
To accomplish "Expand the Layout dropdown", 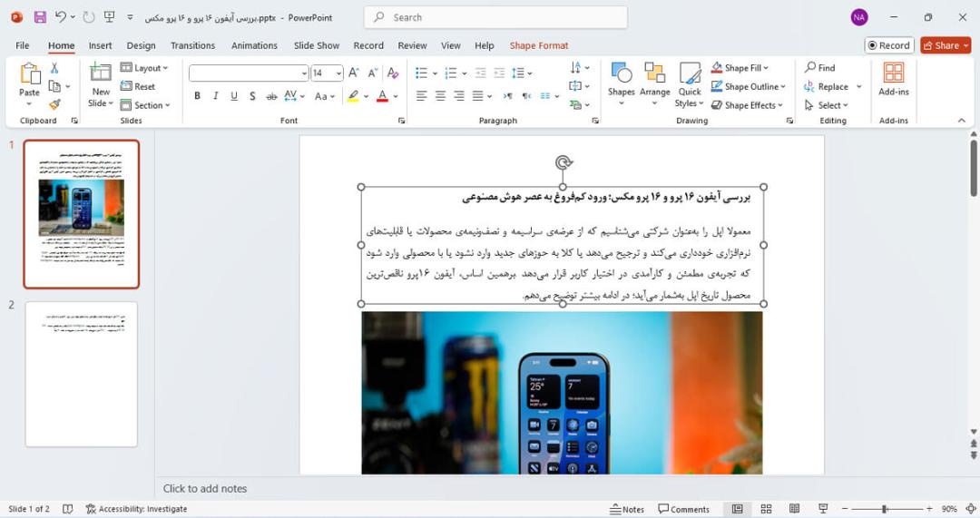I will coord(144,67).
